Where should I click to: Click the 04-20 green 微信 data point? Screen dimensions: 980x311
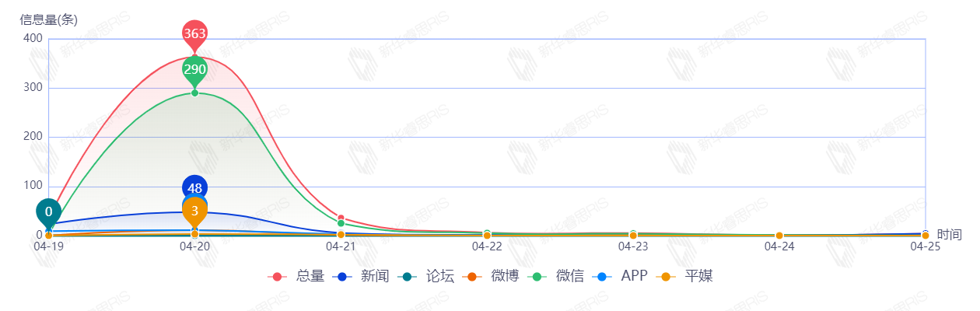(194, 93)
